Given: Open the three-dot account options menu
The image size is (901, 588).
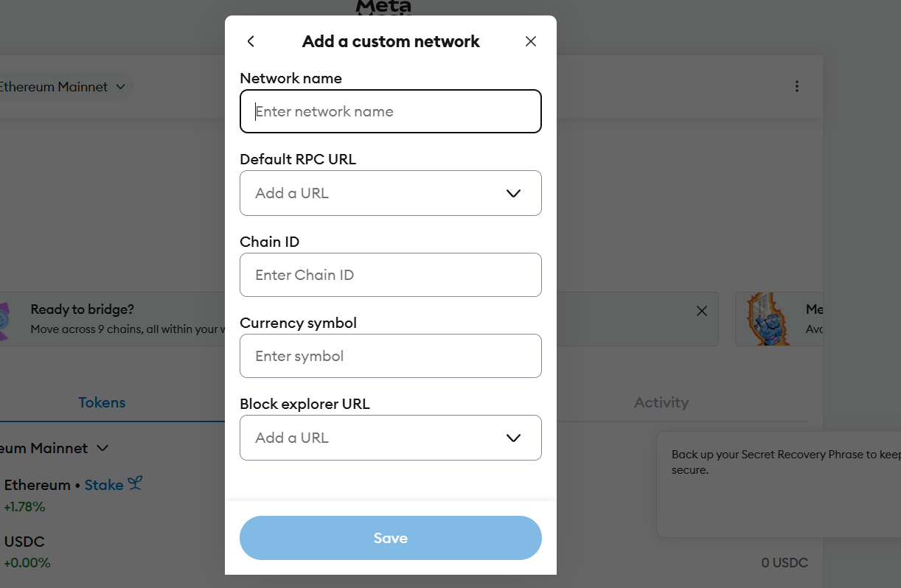Looking at the screenshot, I should pos(796,86).
